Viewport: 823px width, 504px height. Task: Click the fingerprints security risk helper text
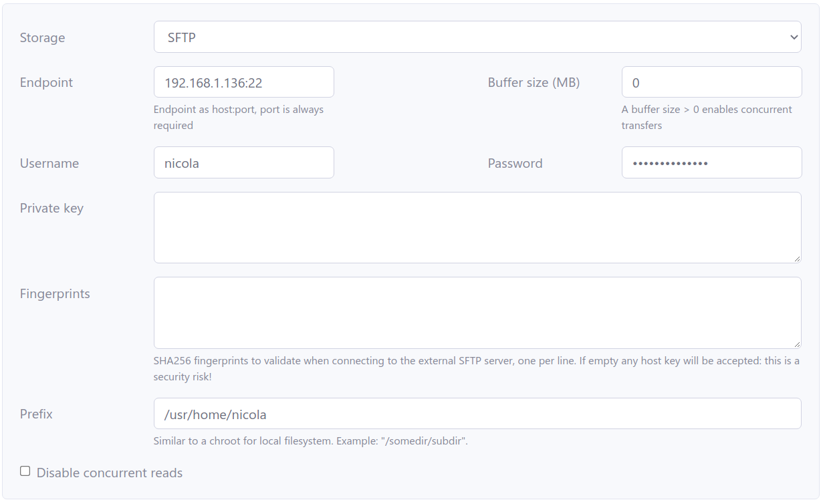click(x=477, y=368)
